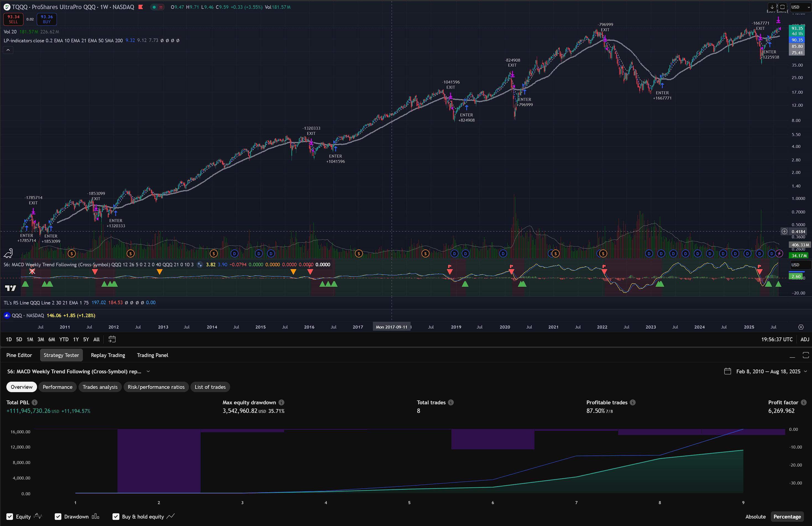Click the plus icon on price axis
The width and height of the screenshot is (812, 526).
pyautogui.click(x=784, y=231)
